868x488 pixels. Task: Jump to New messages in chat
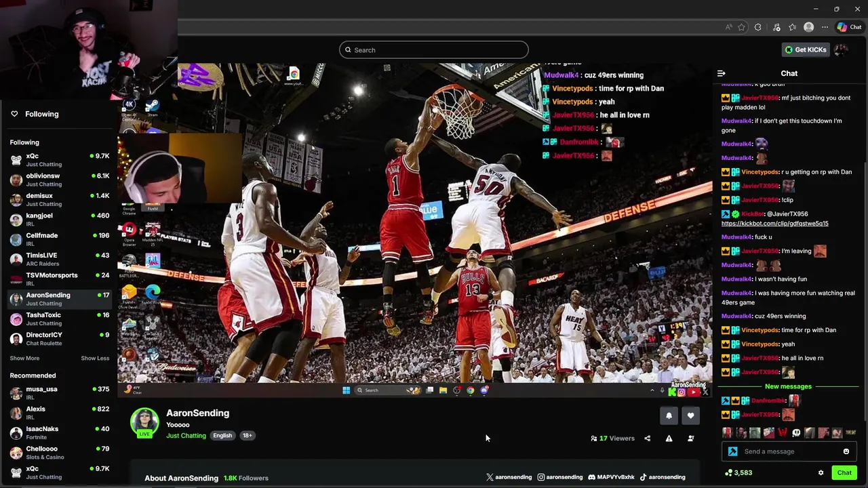[x=788, y=386]
